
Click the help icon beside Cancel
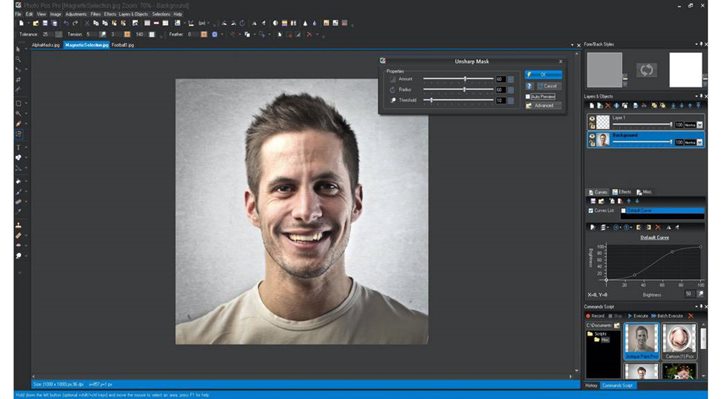click(529, 86)
